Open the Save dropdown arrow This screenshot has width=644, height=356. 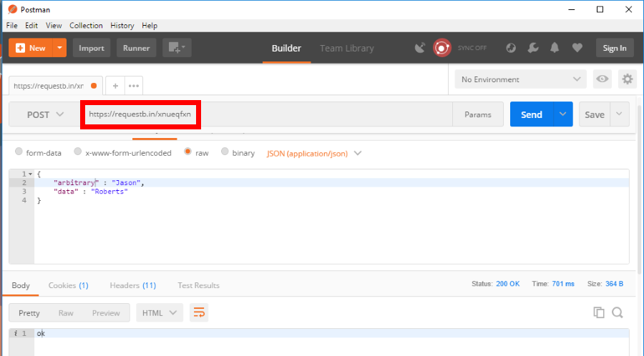(619, 114)
